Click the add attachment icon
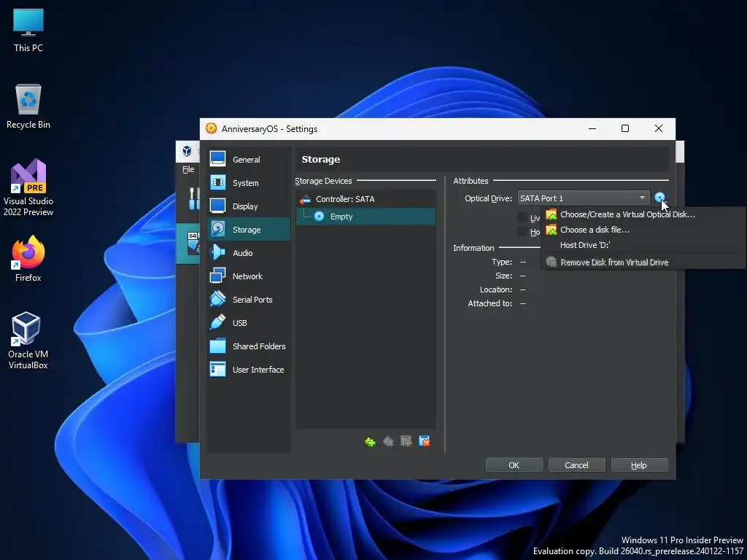Viewport: 747px width, 560px height. point(406,442)
